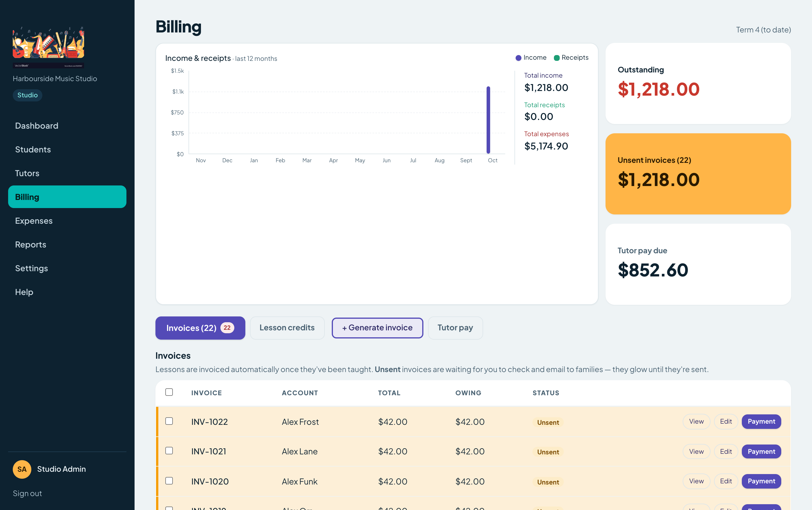This screenshot has height=510, width=812.
Task: Click the Receipts legend dot
Action: click(x=557, y=58)
